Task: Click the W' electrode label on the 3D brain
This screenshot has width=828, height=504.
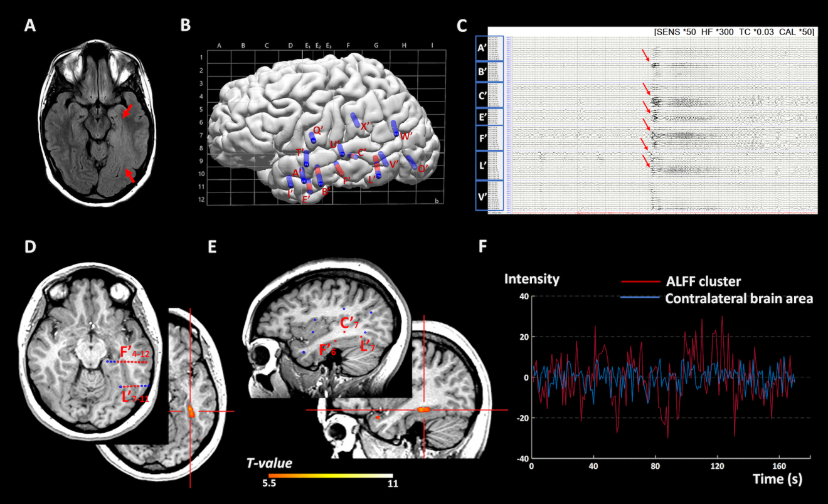Action: tap(406, 136)
